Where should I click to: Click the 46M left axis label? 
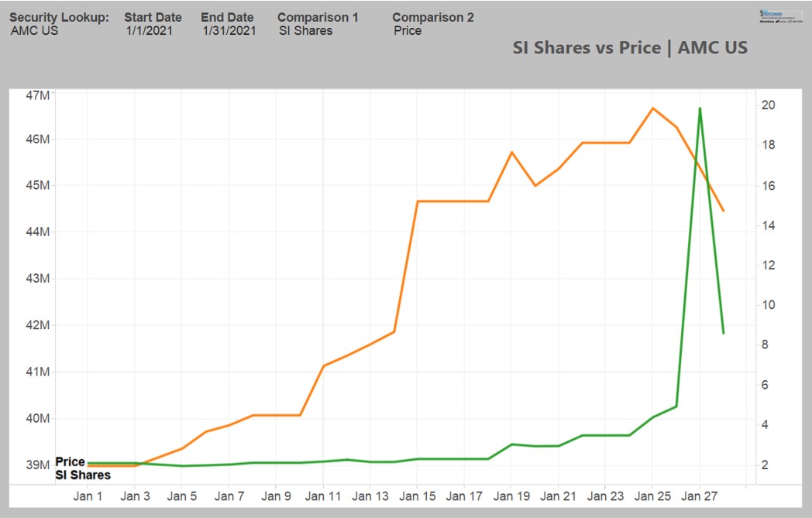[x=38, y=139]
